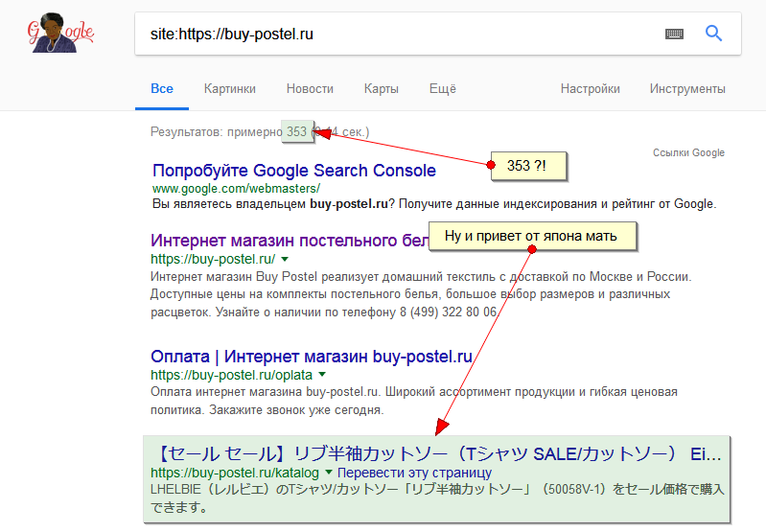Viewport: 766px width, 532px height.
Task: Click snippet starting Вы являетесь владельцем buy-postel.ru
Action: coord(434,204)
